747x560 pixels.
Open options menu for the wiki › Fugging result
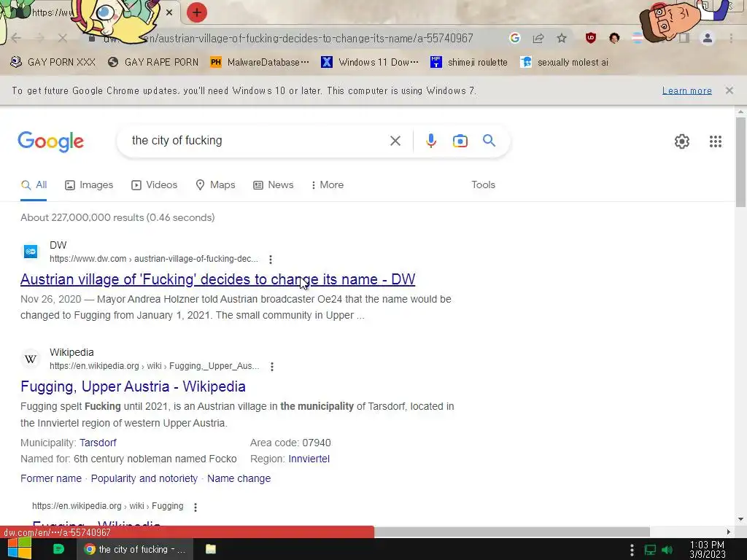(x=196, y=507)
